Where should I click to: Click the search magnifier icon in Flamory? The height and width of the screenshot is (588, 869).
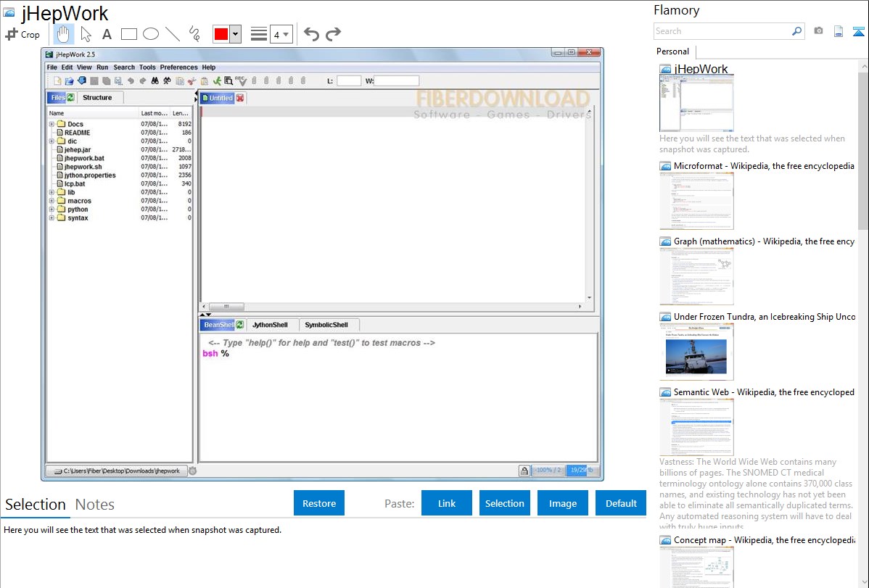pyautogui.click(x=796, y=31)
